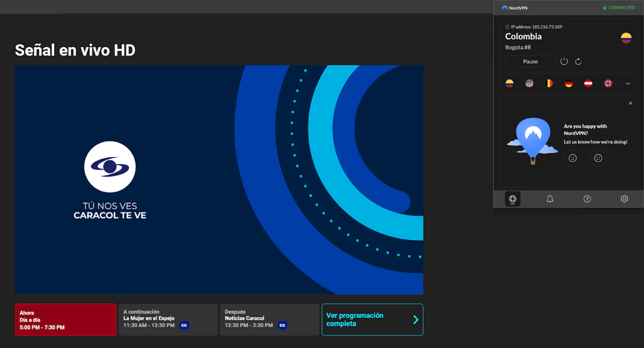This screenshot has width=644, height=348.
Task: Click the Colombia country name text
Action: tap(523, 36)
